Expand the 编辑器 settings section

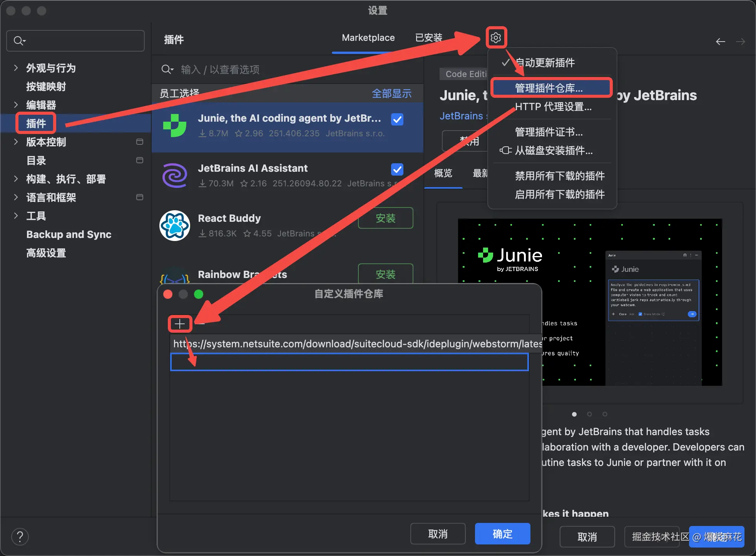[16, 105]
